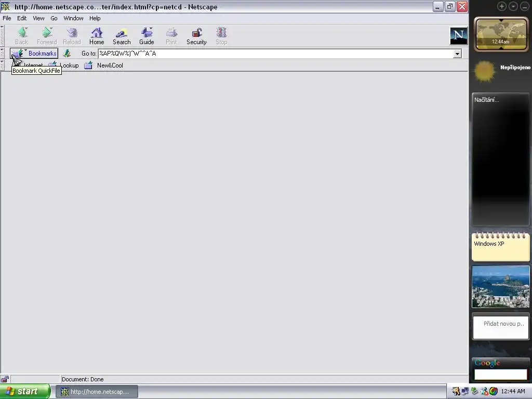Click the 'Nepřipojeno' weather text
Viewport: 532px width, 399px height.
[515, 67]
